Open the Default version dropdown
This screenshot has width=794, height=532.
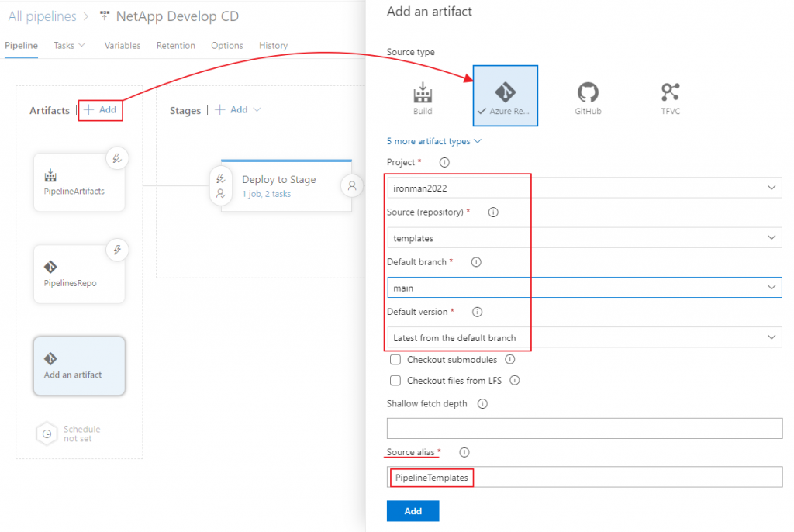point(585,337)
